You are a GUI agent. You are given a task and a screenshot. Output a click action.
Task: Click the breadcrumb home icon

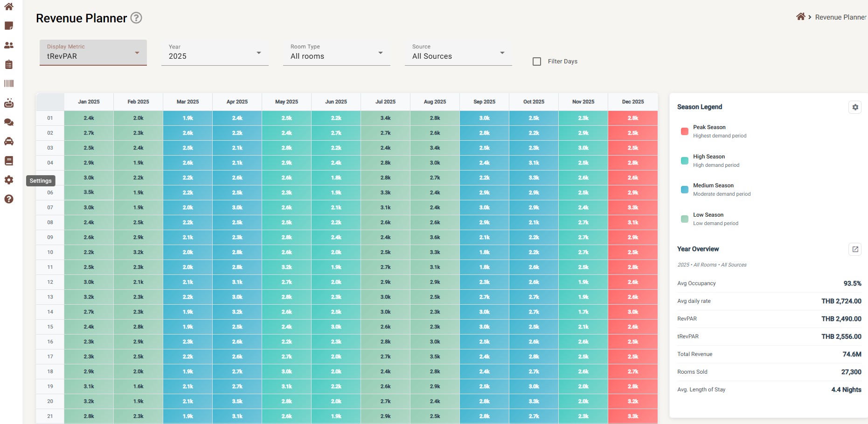pyautogui.click(x=801, y=17)
